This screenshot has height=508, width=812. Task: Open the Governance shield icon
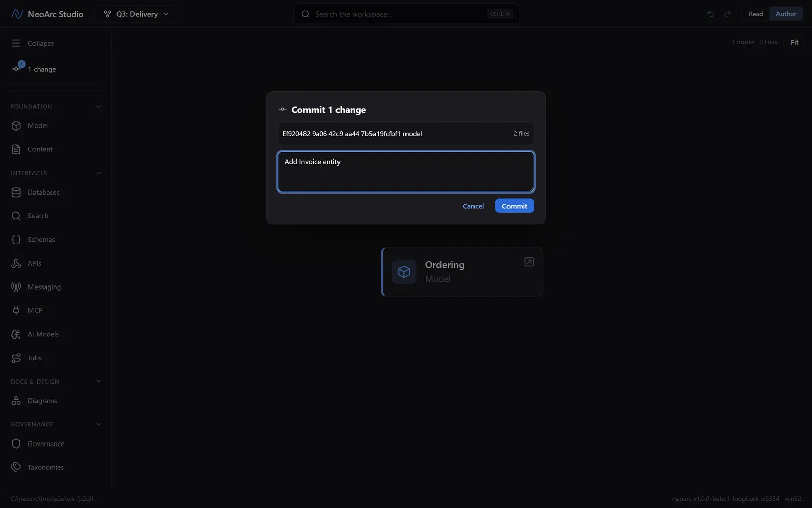pyautogui.click(x=16, y=443)
